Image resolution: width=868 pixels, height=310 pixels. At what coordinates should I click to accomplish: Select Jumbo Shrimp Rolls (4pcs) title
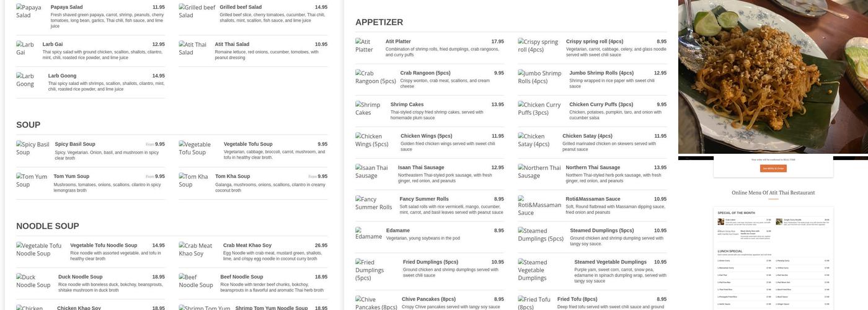(x=601, y=73)
